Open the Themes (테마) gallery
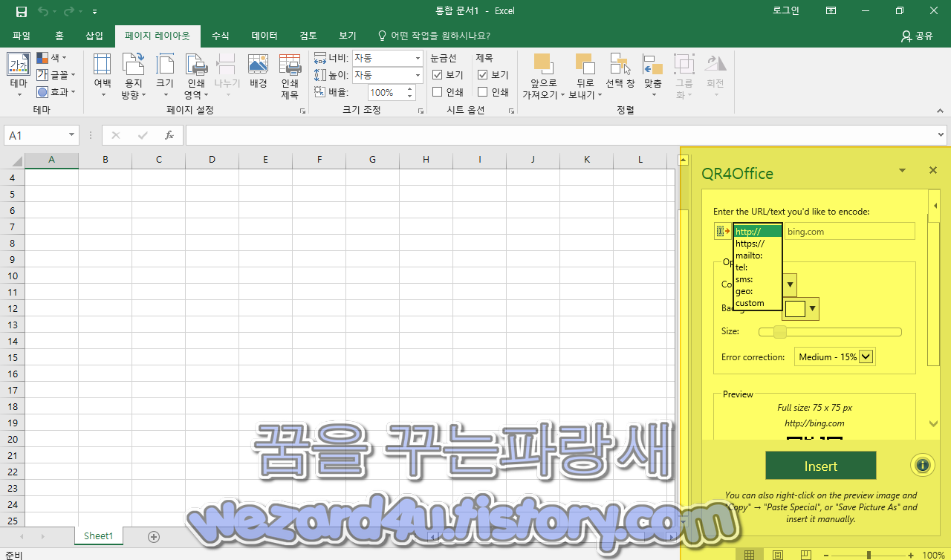951x560 pixels. 19,76
